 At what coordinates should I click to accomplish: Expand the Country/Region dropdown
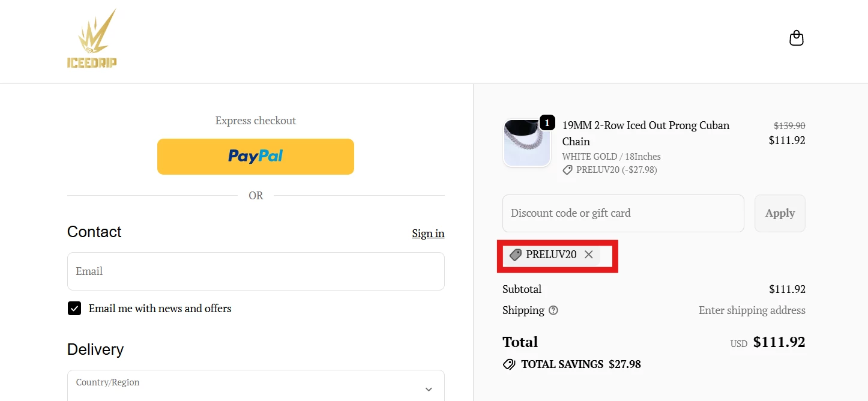(x=256, y=387)
